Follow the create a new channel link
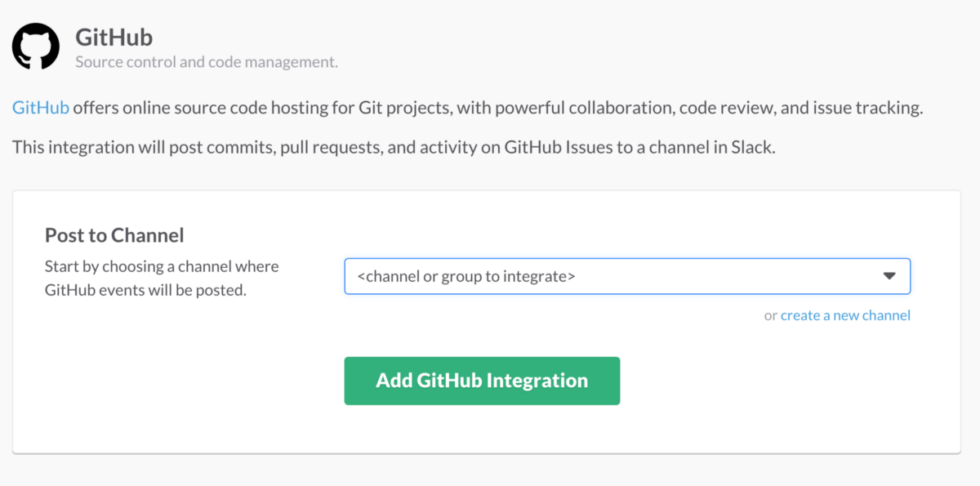Screen dimensions: 980x486 845,315
